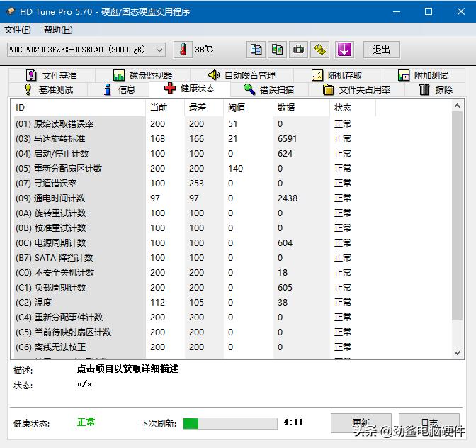Open options via yellow wrench icon

click(x=320, y=50)
